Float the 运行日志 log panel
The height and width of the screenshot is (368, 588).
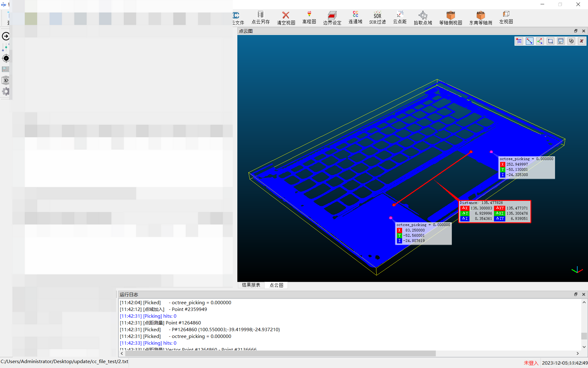576,294
